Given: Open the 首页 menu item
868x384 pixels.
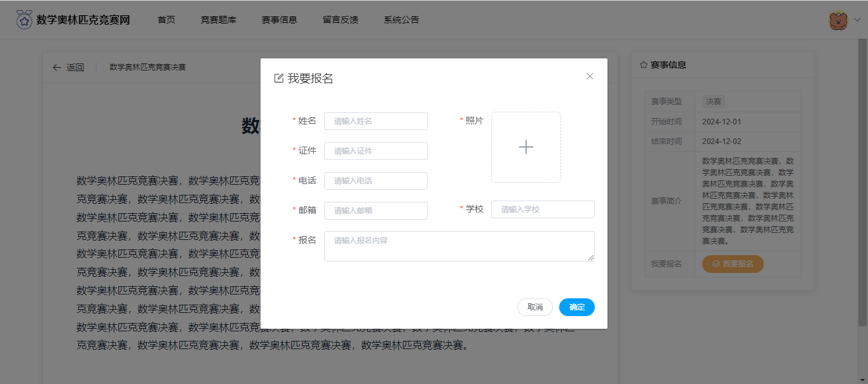Looking at the screenshot, I should (166, 20).
